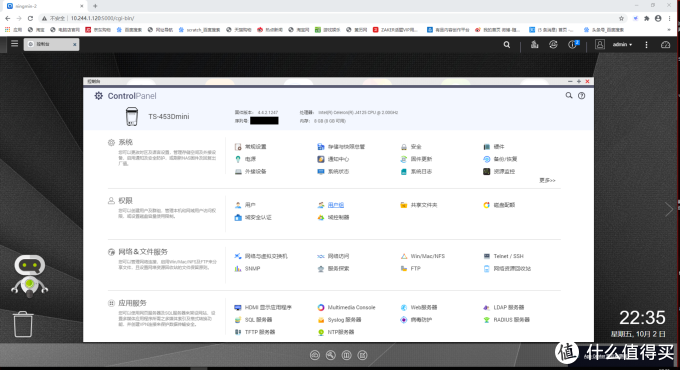Screen dimensions: 680x370
Task: Open 共享文件夹 (Shared Folders)
Action: point(418,205)
